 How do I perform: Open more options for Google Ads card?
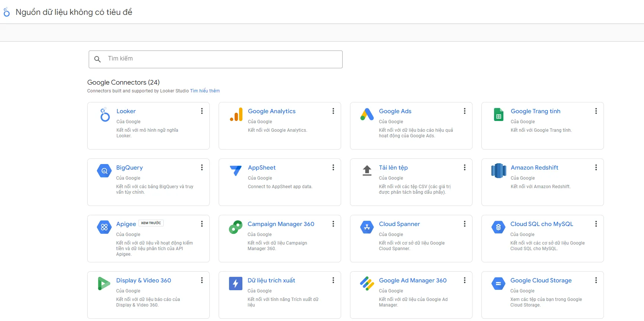pyautogui.click(x=465, y=111)
